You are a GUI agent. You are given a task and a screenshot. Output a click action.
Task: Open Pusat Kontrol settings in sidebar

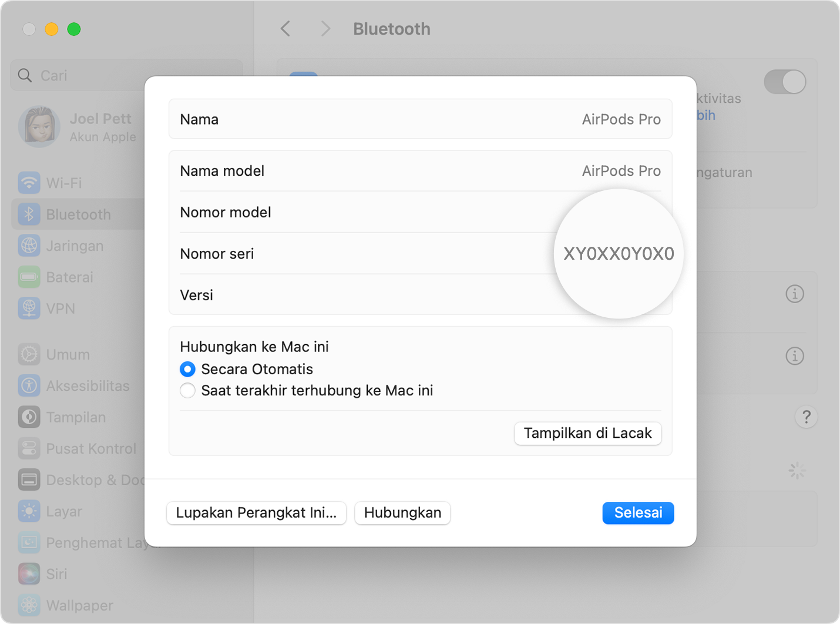pyautogui.click(x=91, y=448)
